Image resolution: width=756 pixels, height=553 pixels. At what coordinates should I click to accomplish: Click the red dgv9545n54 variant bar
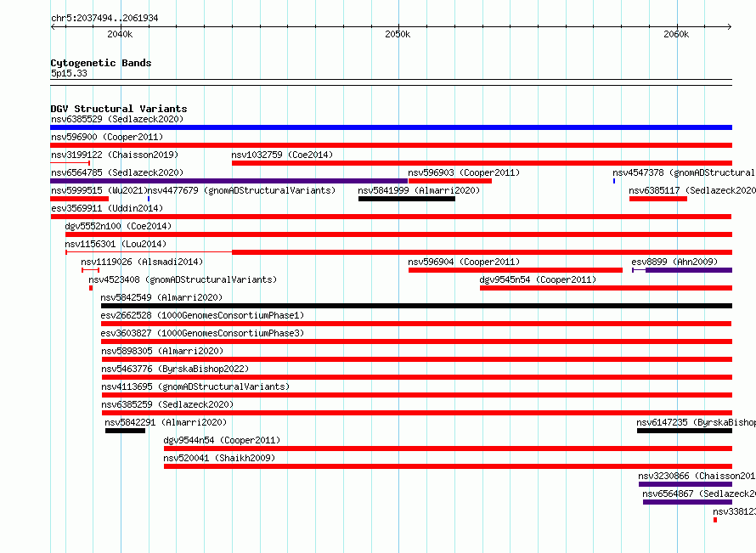click(606, 288)
